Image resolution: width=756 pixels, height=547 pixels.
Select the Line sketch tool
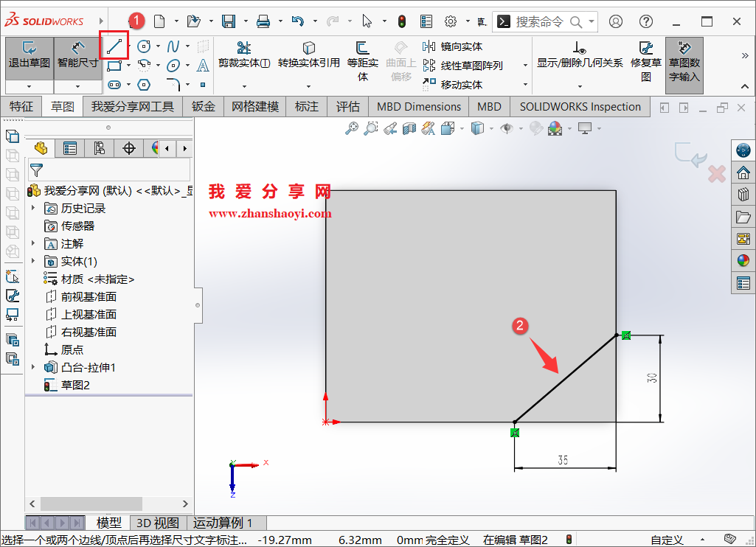pos(114,46)
